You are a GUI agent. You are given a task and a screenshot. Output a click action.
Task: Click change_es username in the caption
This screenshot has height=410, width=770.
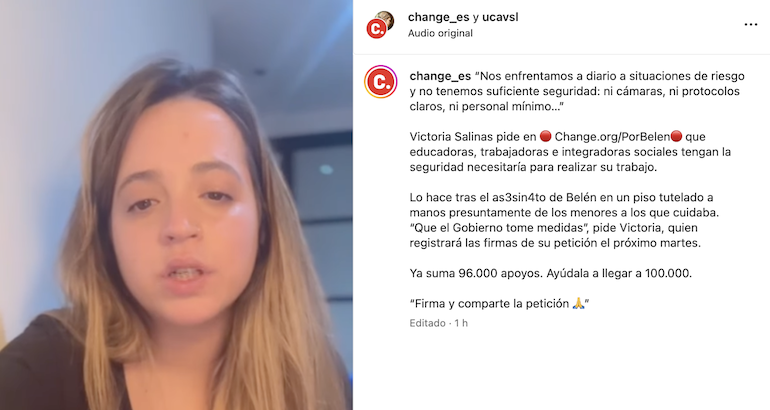pos(440,76)
